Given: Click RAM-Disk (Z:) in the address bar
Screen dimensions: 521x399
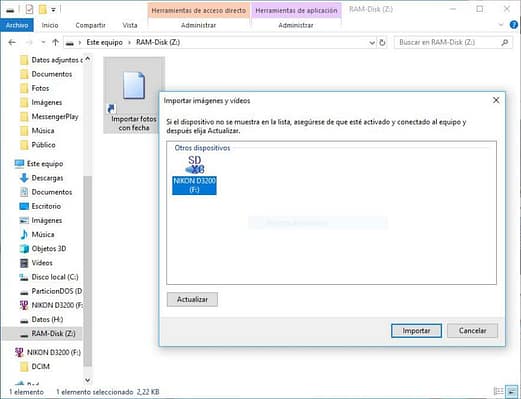Looking at the screenshot, I should click(x=158, y=43).
